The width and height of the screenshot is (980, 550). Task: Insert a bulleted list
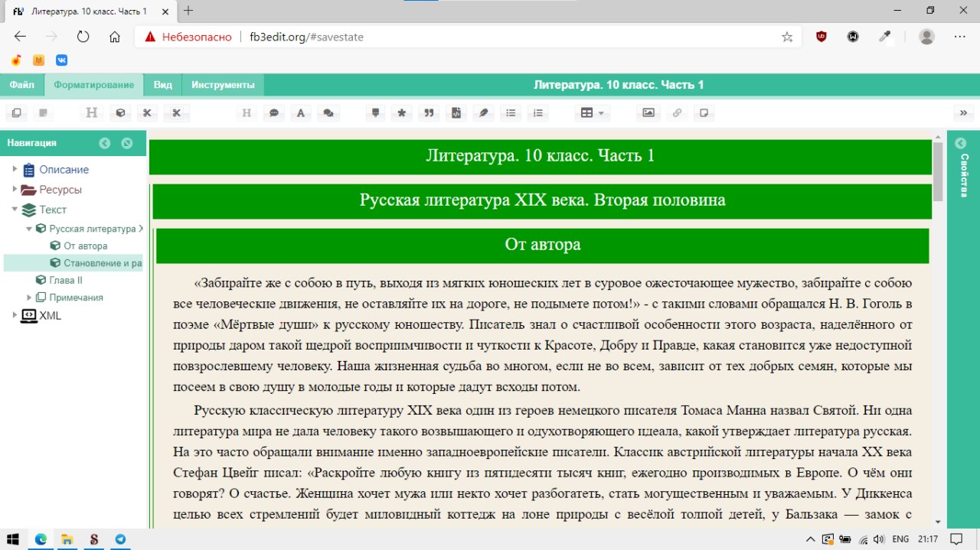pyautogui.click(x=511, y=113)
